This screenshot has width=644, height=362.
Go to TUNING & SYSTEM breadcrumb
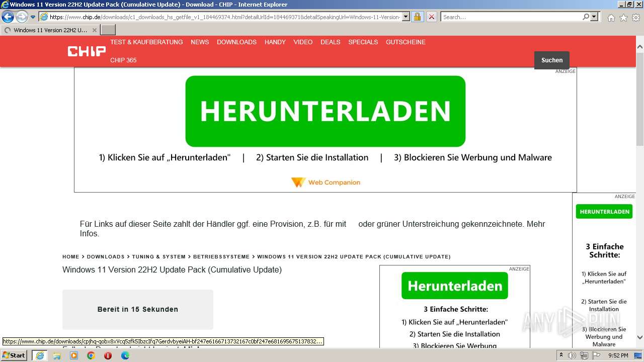pos(158,257)
